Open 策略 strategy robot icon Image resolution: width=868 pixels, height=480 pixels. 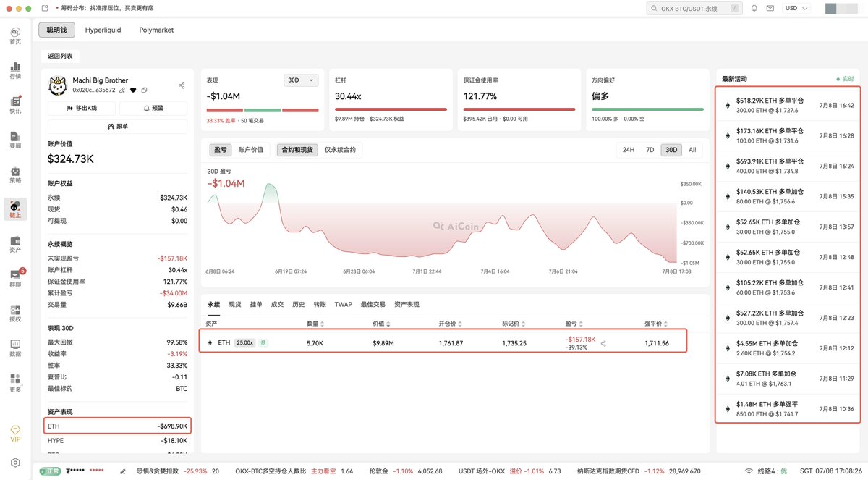coord(15,174)
